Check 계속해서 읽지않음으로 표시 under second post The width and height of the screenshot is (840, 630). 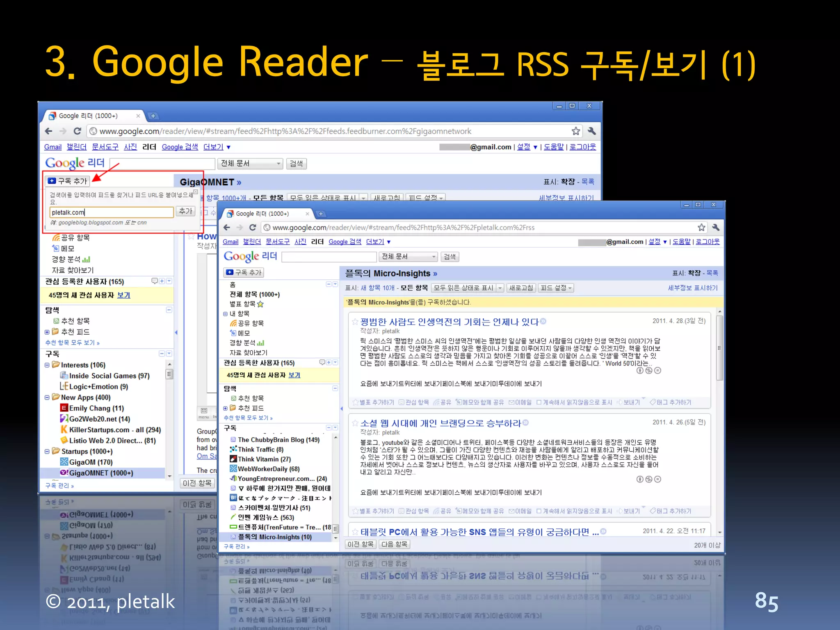(539, 511)
